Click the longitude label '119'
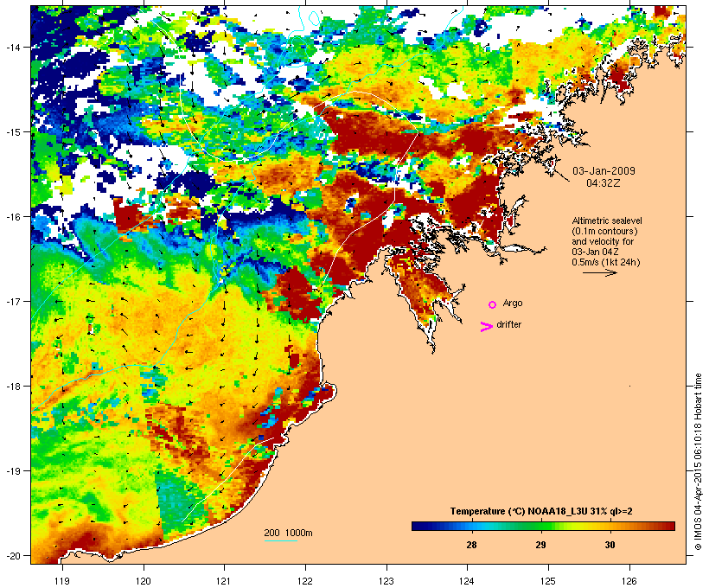The width and height of the screenshot is (709, 588). 62,581
